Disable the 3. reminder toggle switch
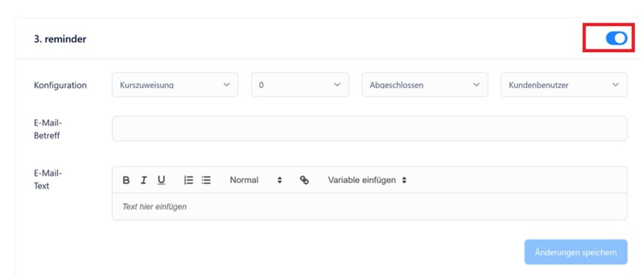 616,38
